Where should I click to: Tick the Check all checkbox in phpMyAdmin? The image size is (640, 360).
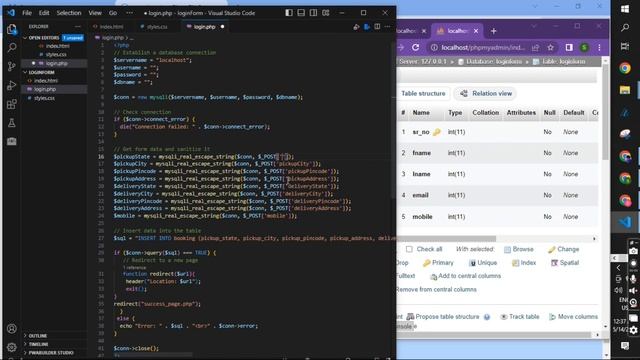click(409, 249)
